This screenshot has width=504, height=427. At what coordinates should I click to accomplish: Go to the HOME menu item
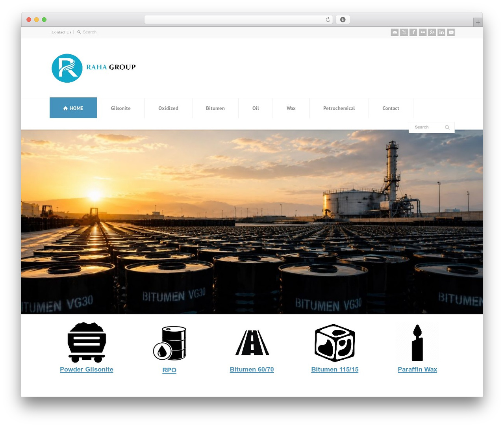[73, 108]
